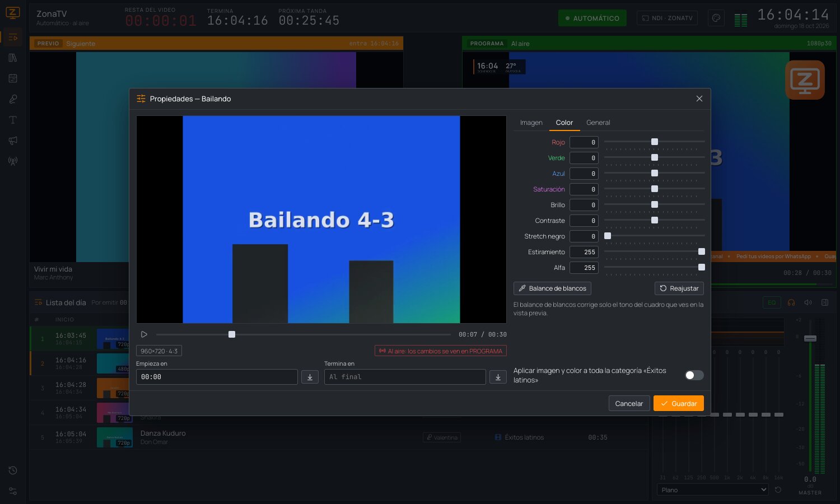Viewport: 840px width, 504px height.
Task: Open the megaphone ads section in the sidebar
Action: [13, 141]
